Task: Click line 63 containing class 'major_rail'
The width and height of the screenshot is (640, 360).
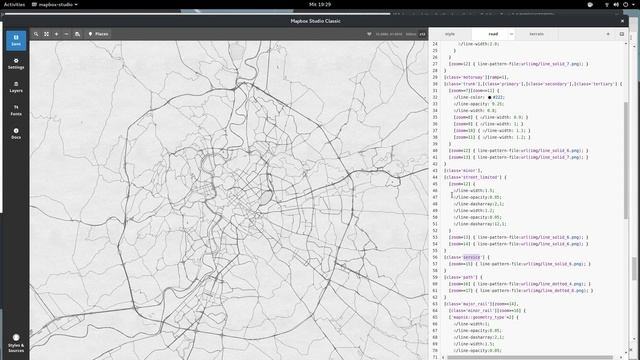Action: [481, 304]
